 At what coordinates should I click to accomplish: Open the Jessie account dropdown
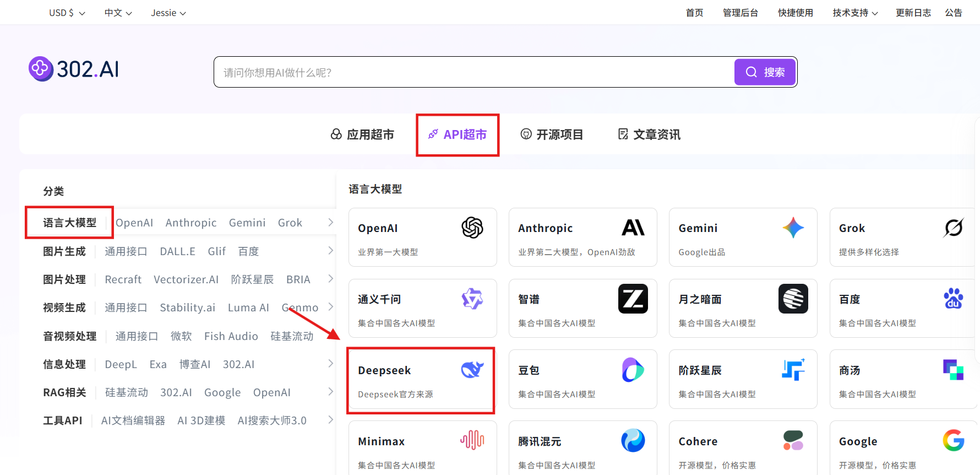click(168, 13)
